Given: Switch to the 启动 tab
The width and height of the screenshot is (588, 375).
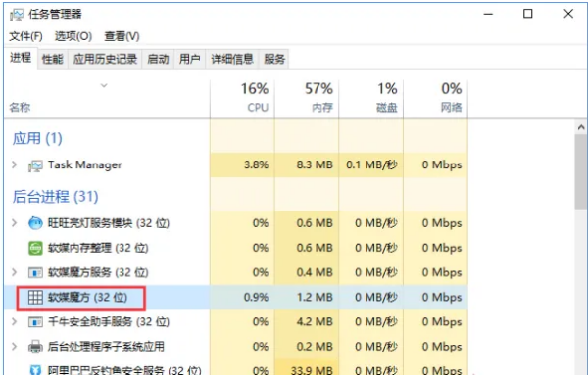Looking at the screenshot, I should pos(158,59).
